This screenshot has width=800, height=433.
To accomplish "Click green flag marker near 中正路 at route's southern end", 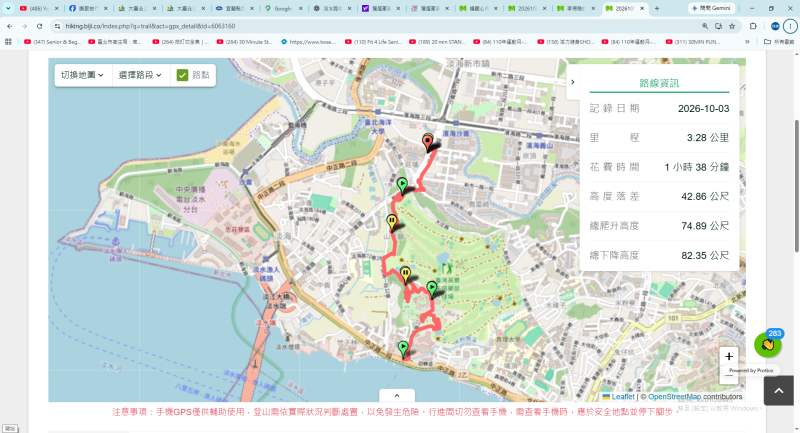I will 403,349.
